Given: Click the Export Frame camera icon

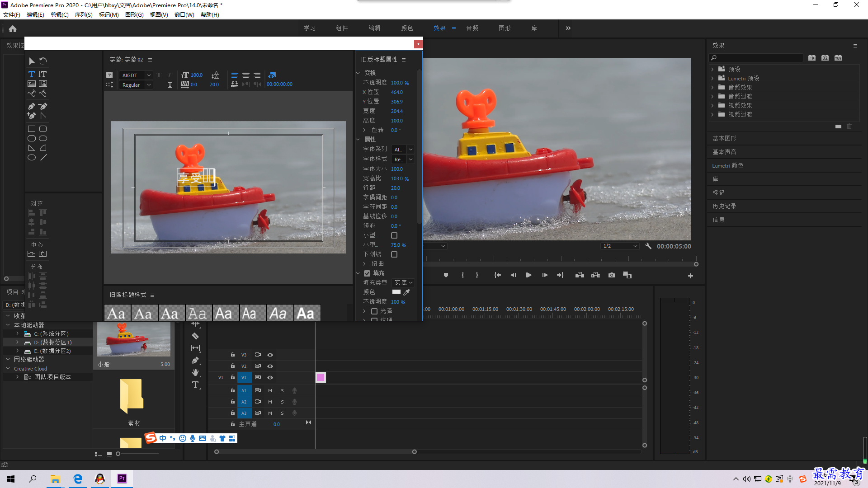Looking at the screenshot, I should click(x=612, y=275).
